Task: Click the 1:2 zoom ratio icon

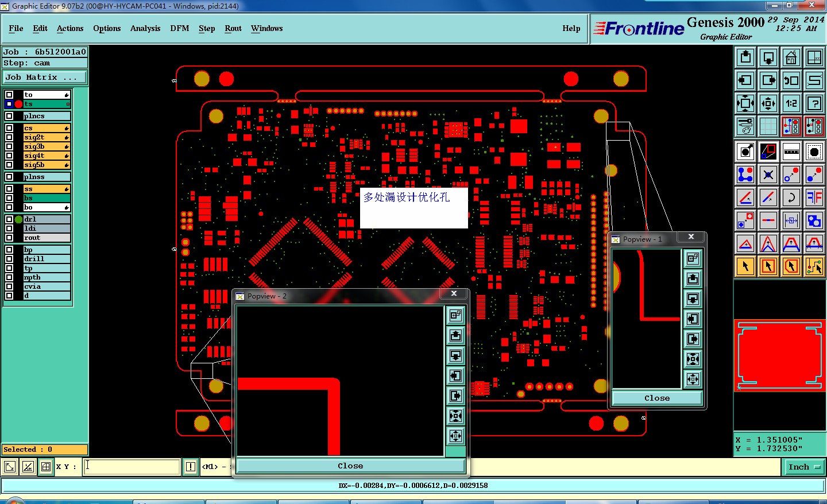Action: click(x=791, y=103)
